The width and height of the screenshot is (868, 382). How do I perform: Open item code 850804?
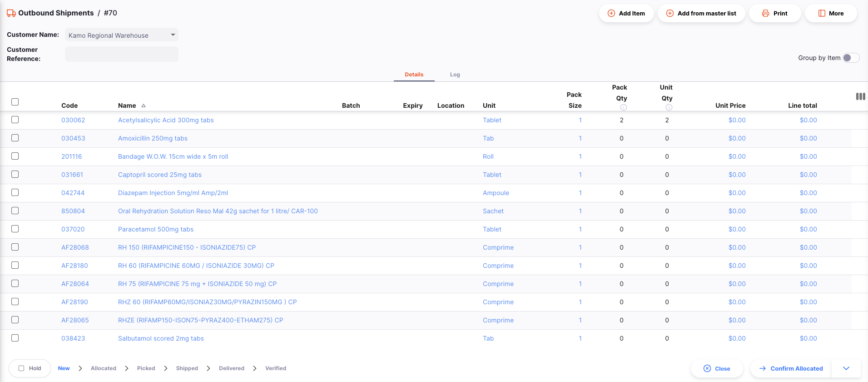(x=73, y=211)
